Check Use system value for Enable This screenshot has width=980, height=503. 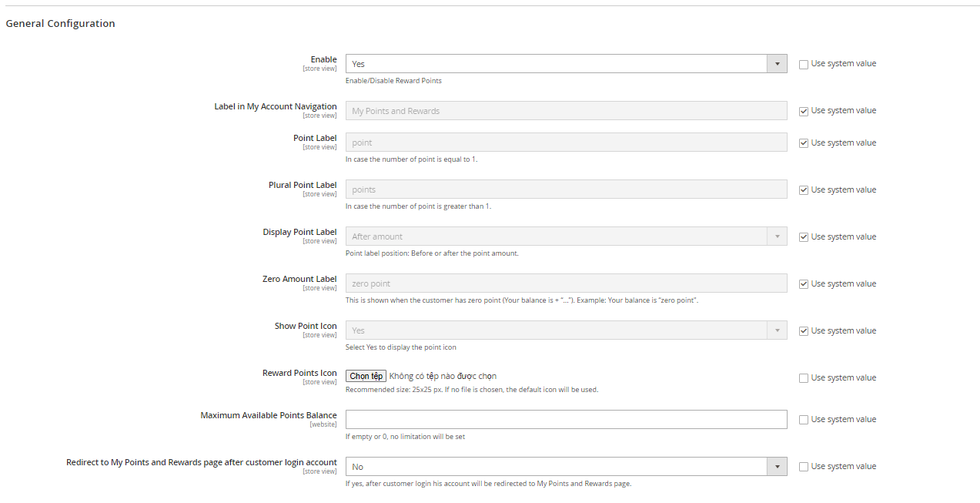pos(804,65)
